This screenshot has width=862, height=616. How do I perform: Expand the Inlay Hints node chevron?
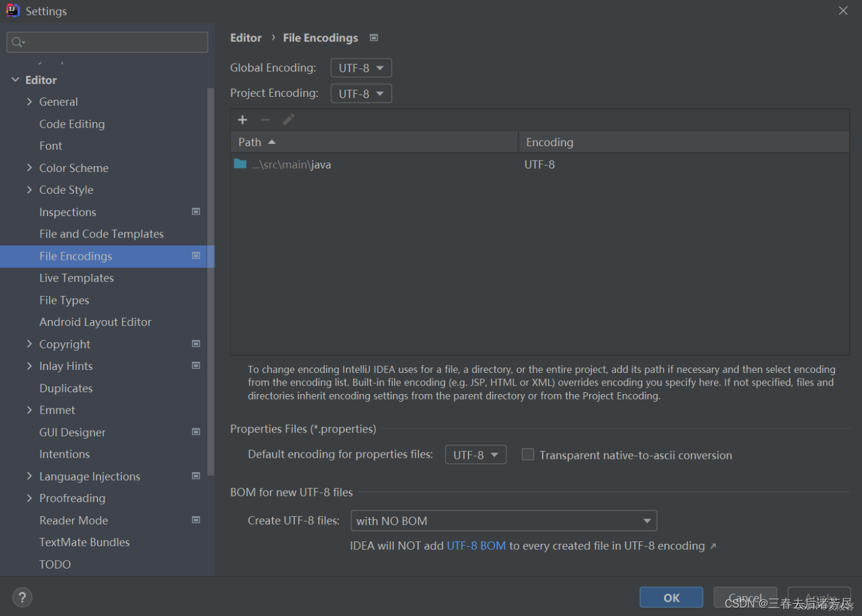tap(29, 366)
